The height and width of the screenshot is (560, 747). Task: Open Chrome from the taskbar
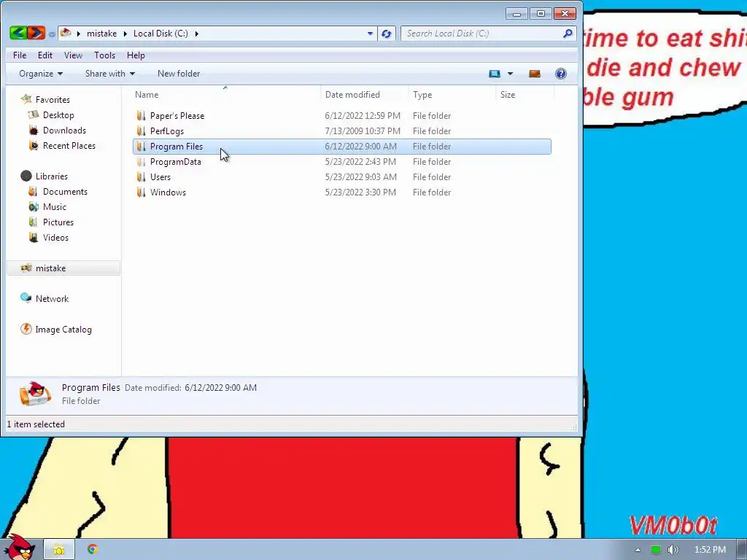click(93, 550)
